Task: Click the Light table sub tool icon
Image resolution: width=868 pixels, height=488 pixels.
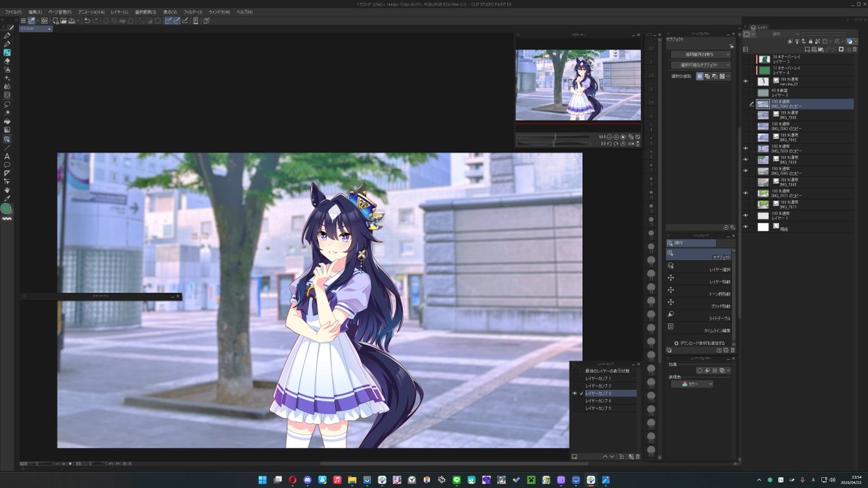Action: (671, 314)
